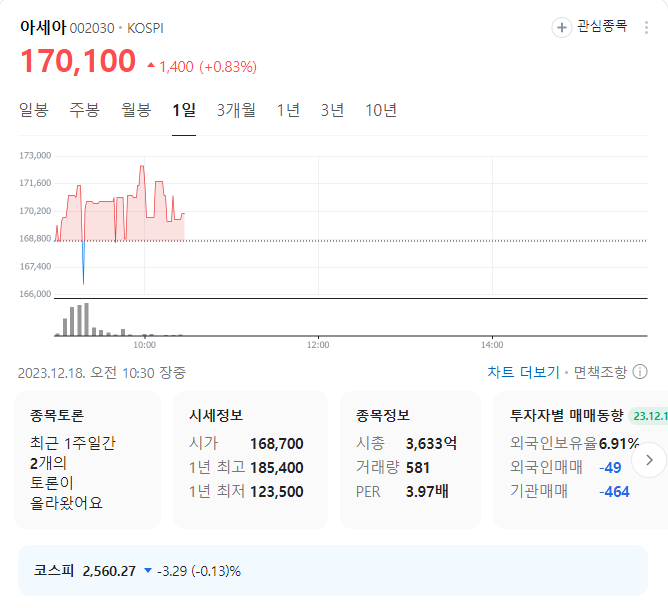Click the 171,600 y-axis label

(35, 183)
